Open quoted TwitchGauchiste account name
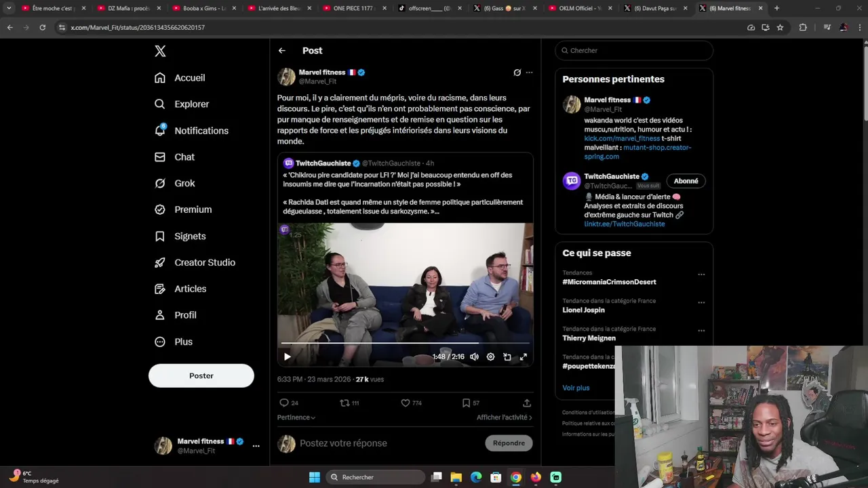The image size is (868, 488). 323,163
